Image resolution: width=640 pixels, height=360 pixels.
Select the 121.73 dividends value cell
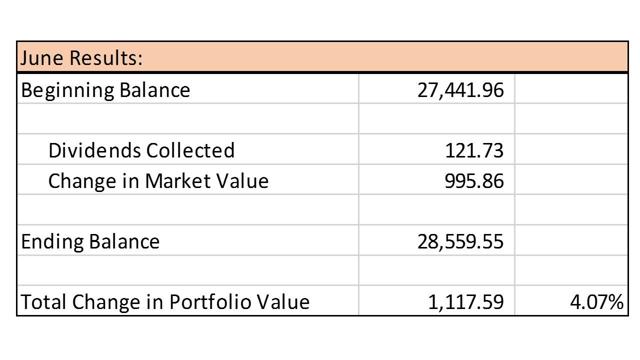[437, 149]
